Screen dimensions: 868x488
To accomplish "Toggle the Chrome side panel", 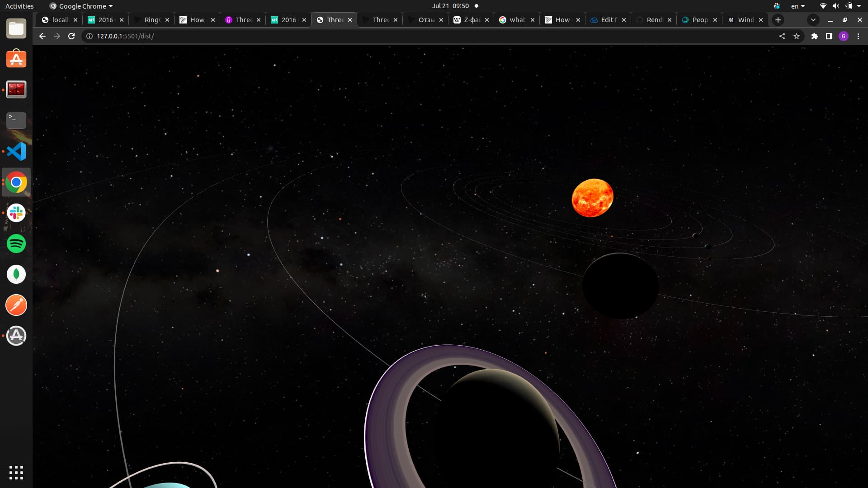I will (x=828, y=36).
